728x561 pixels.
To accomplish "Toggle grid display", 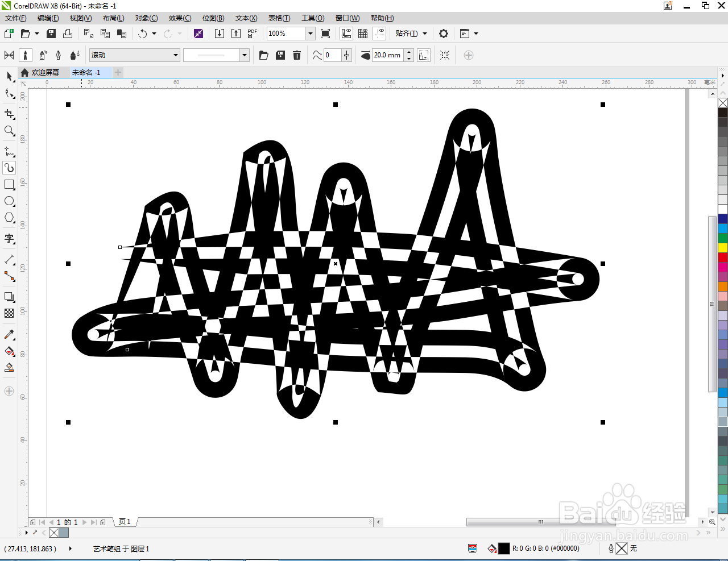I will coord(363,34).
